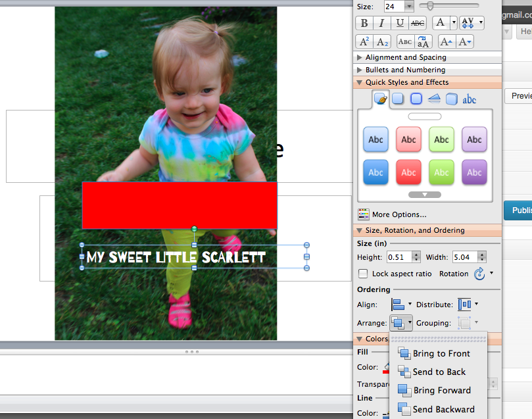Viewport: 532px width, 419px height.
Task: Click the Superscript A² button
Action: coord(364,41)
